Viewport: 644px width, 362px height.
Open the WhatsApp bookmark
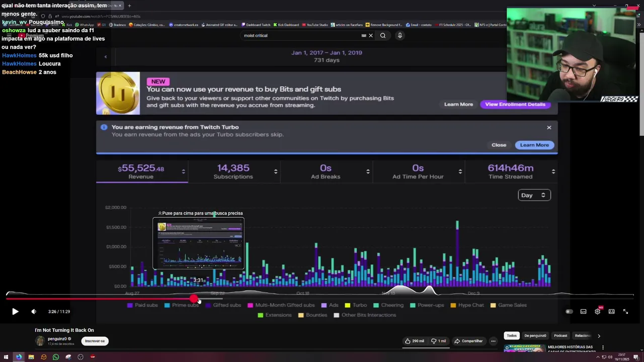[x=84, y=25]
